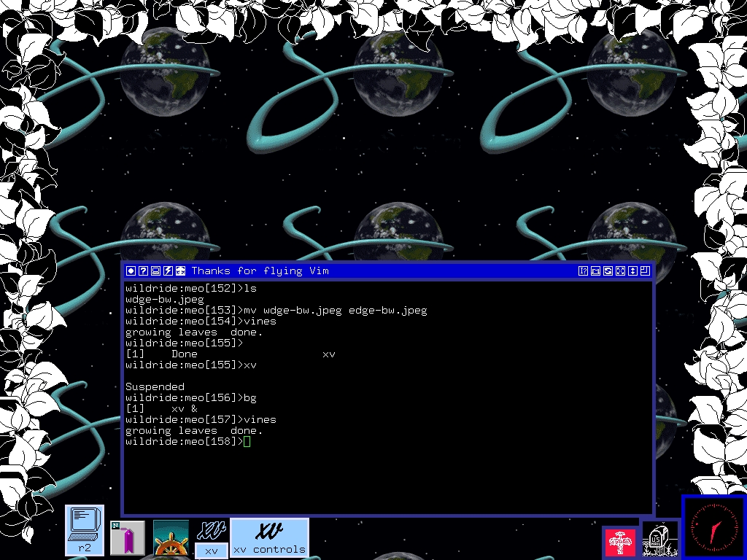747x560 pixels.
Task: Click the filled-circle button in terminal titlebar
Action: 131,271
